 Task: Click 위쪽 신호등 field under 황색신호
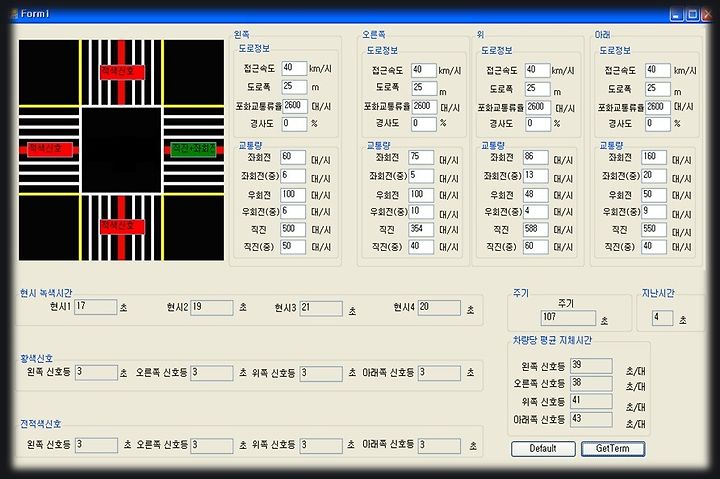[321, 373]
